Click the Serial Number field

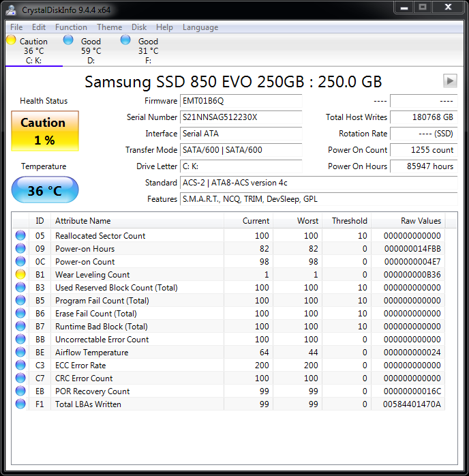(x=241, y=117)
